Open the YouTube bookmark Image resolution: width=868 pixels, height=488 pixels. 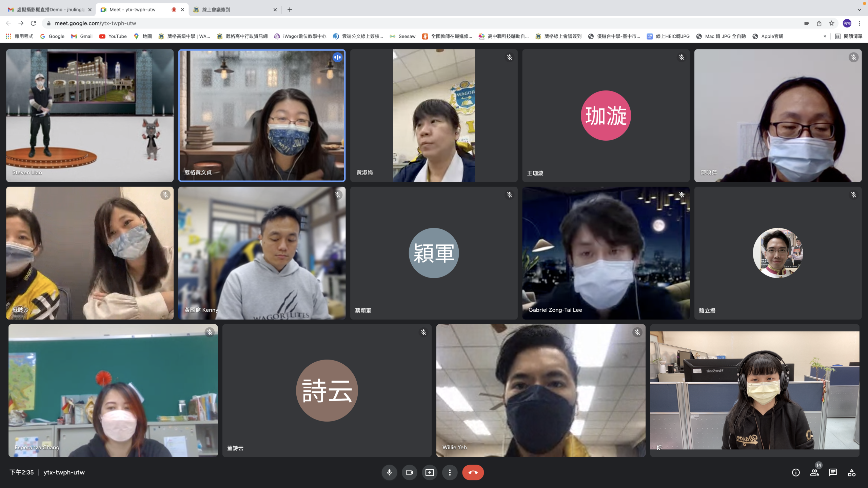pos(113,36)
